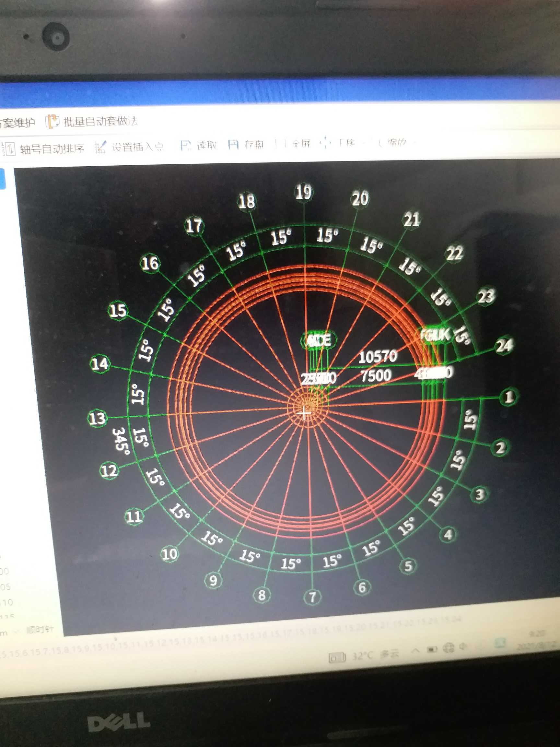Image resolution: width=560 pixels, height=747 pixels.
Task: Click axis bubble number 19
Action: click(x=303, y=193)
